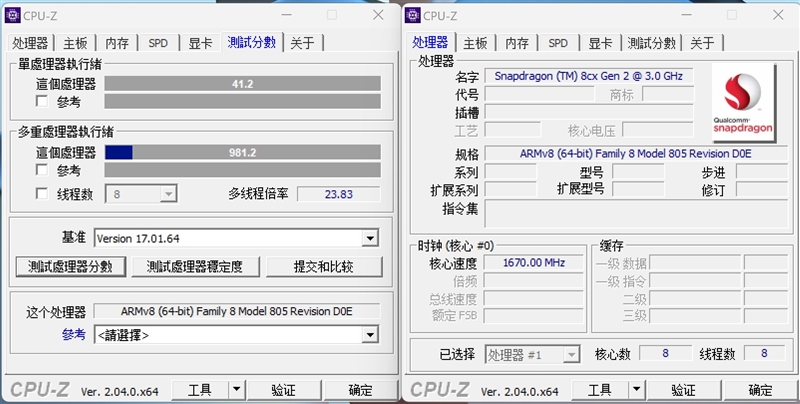Open 显卡 tab in right window

(601, 43)
